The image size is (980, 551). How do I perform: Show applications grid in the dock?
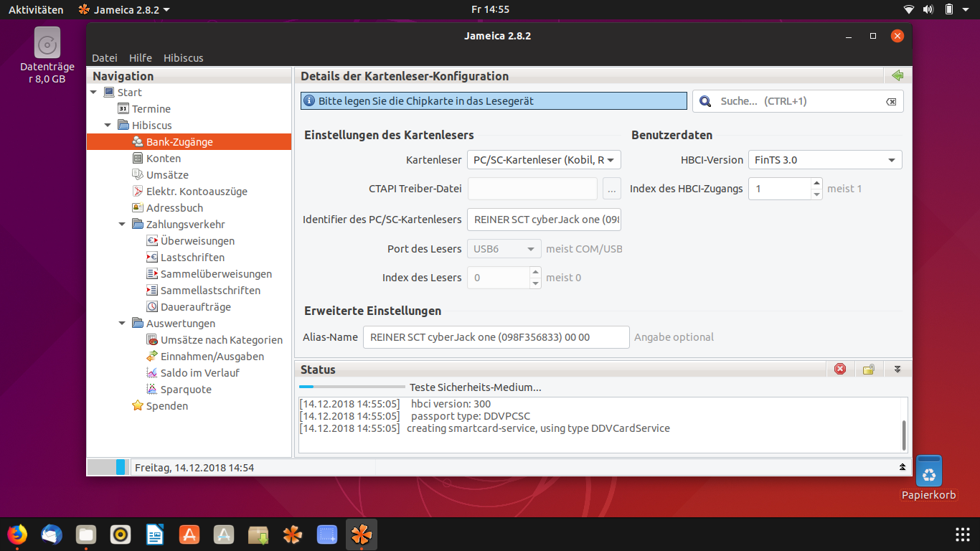click(963, 534)
